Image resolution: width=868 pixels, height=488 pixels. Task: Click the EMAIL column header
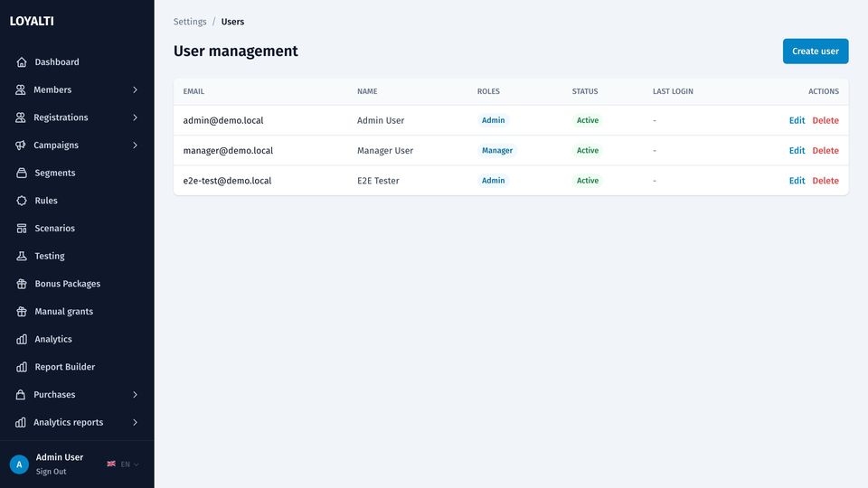(193, 91)
